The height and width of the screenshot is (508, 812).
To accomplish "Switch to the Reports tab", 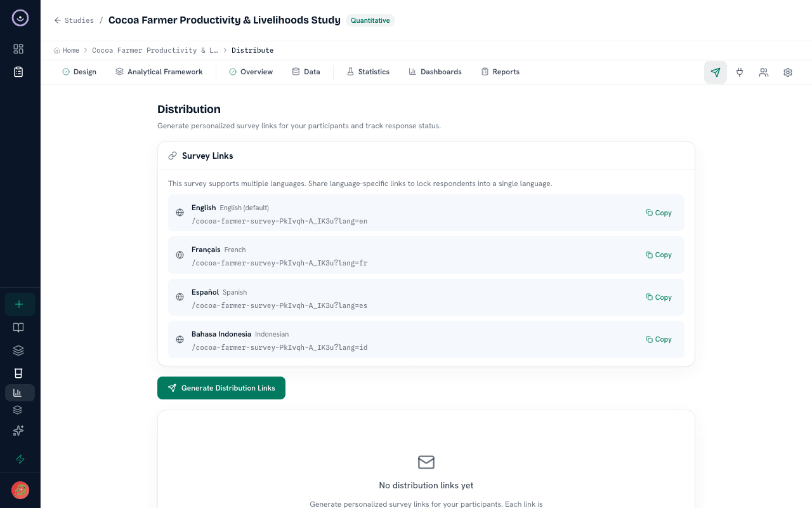I will [501, 72].
